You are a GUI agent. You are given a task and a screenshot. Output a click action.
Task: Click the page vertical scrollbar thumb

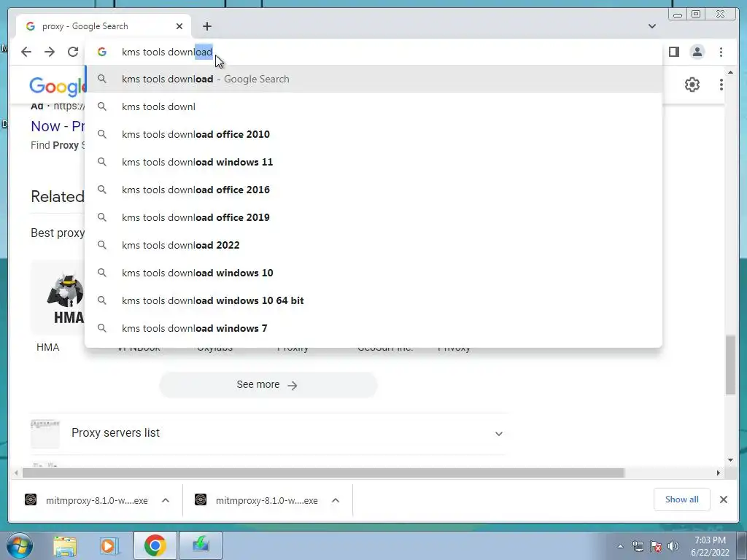click(x=730, y=365)
